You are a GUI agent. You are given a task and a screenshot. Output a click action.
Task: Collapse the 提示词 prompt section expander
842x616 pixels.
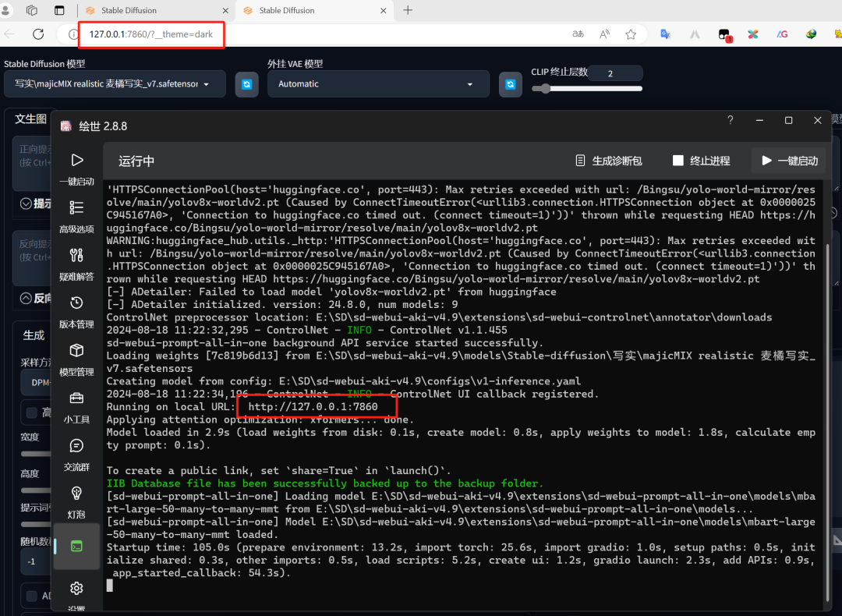tap(26, 204)
